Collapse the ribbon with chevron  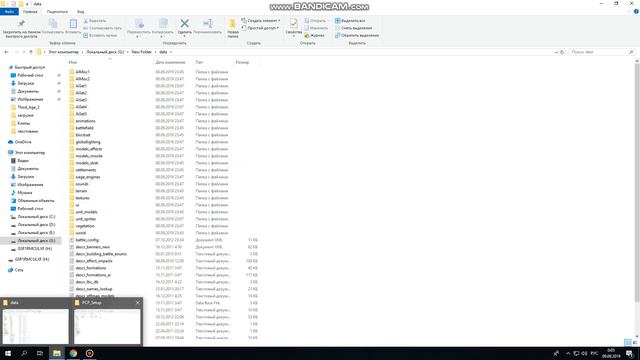tap(630, 11)
